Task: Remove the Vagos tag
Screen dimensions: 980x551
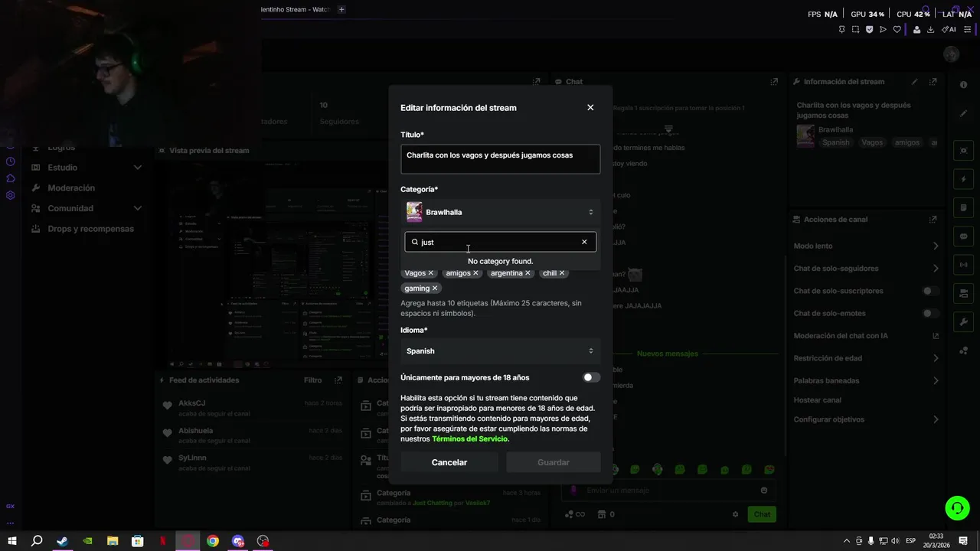Action: [430, 273]
